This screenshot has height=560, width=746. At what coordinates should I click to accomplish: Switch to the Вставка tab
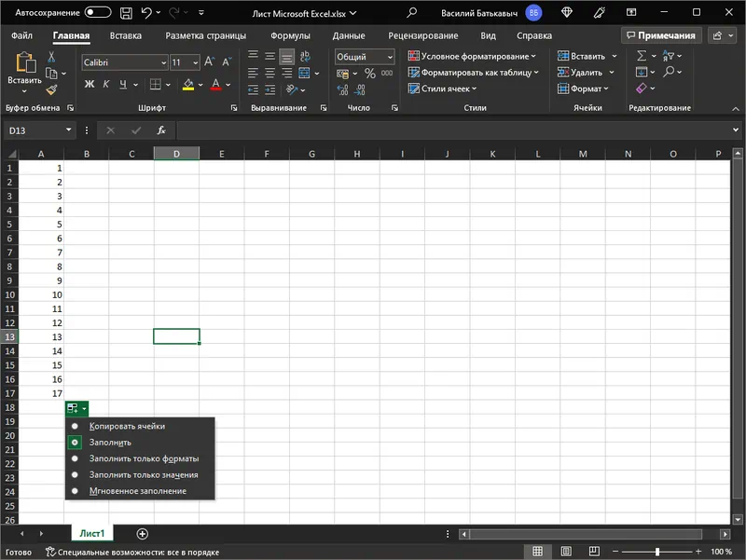pyautogui.click(x=126, y=35)
